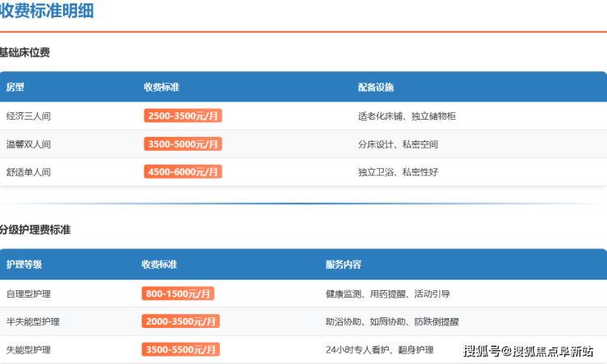Select the 分级护理费标准 section heading

[35, 230]
